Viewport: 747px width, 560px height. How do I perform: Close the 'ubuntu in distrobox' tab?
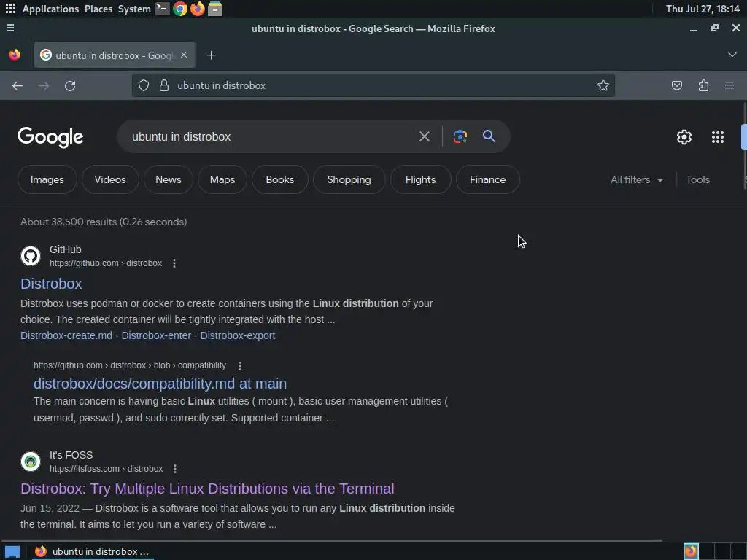[184, 55]
